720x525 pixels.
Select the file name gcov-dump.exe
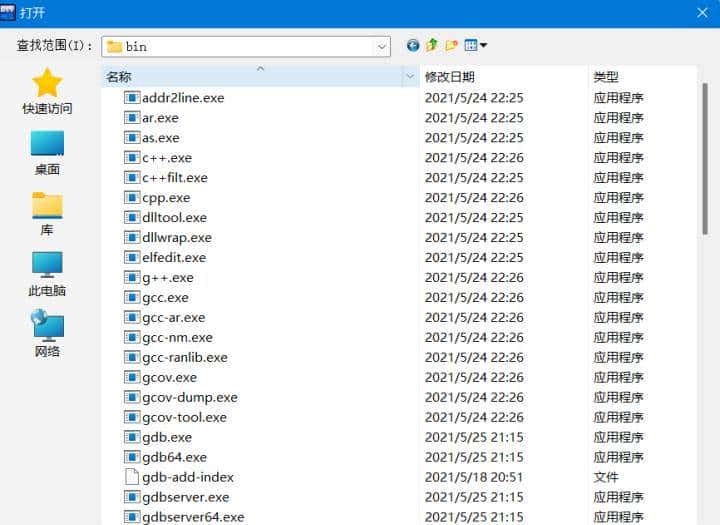(x=190, y=397)
